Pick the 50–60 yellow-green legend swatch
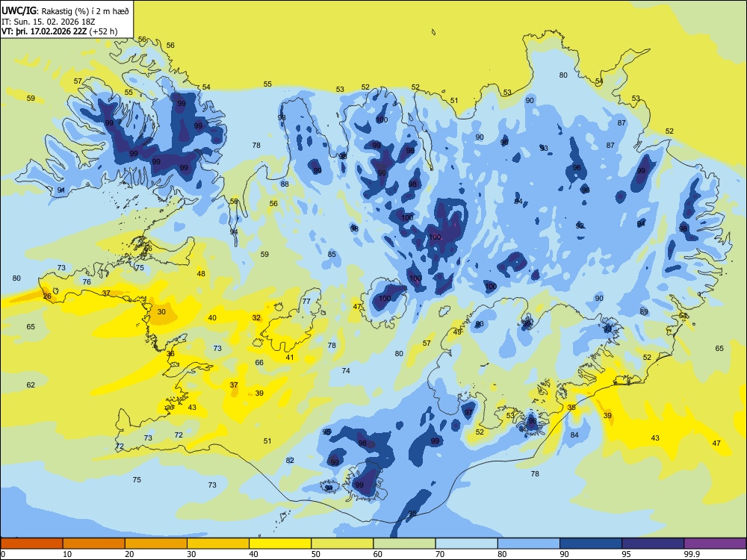The width and height of the screenshot is (747, 560). click(342, 544)
